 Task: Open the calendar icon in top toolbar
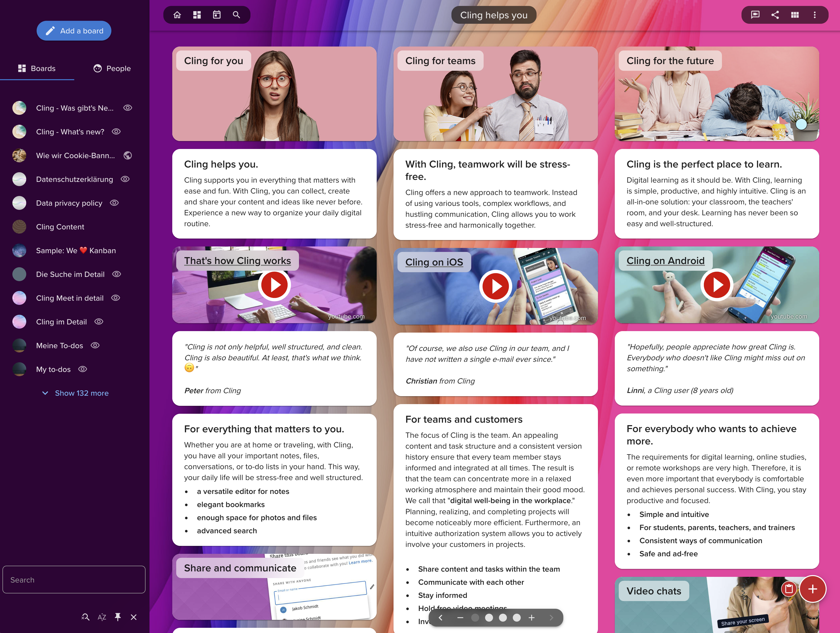tap(217, 15)
